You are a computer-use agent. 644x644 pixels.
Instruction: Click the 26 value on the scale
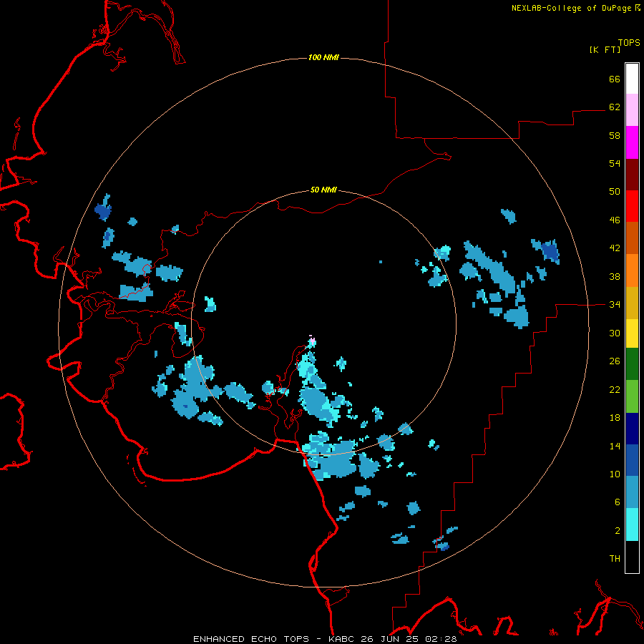point(615,361)
